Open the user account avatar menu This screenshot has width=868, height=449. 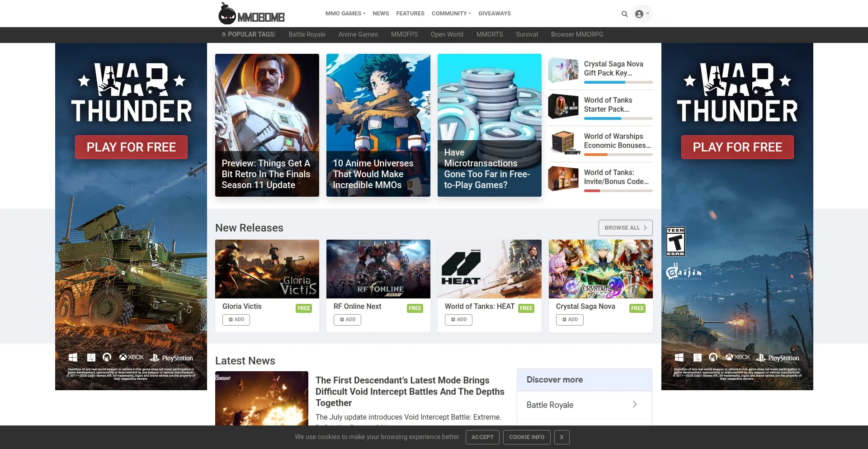coord(642,14)
